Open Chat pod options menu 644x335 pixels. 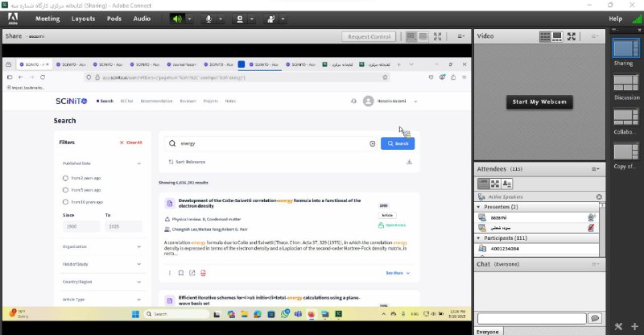click(x=596, y=264)
